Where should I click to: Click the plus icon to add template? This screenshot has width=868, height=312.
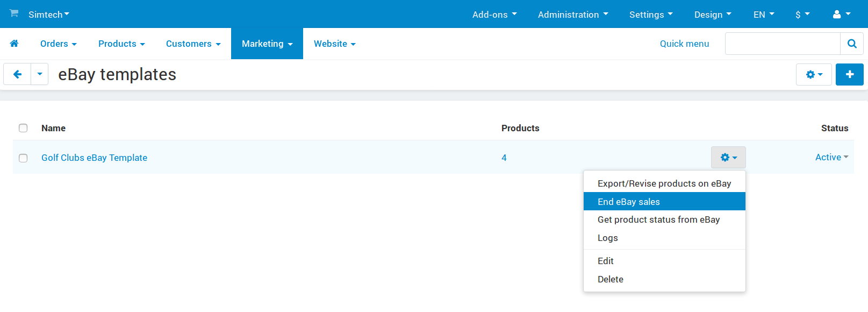tap(850, 74)
